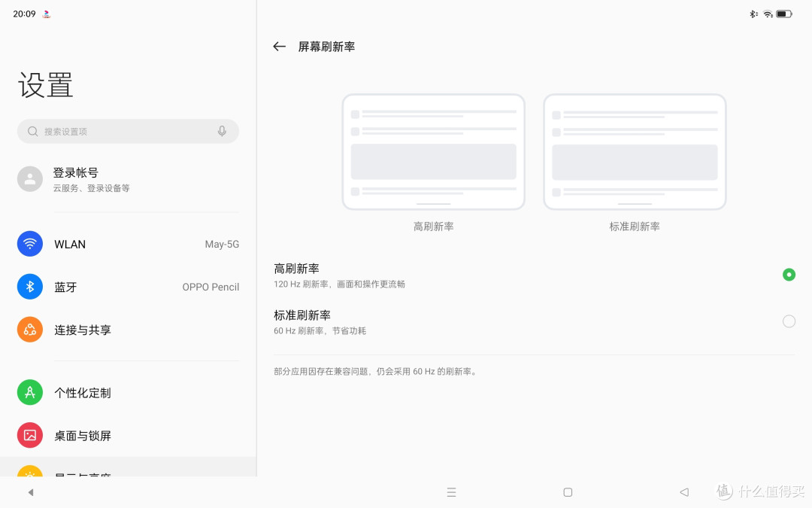
Task: Open the 个性化定制 menu item
Action: point(128,392)
